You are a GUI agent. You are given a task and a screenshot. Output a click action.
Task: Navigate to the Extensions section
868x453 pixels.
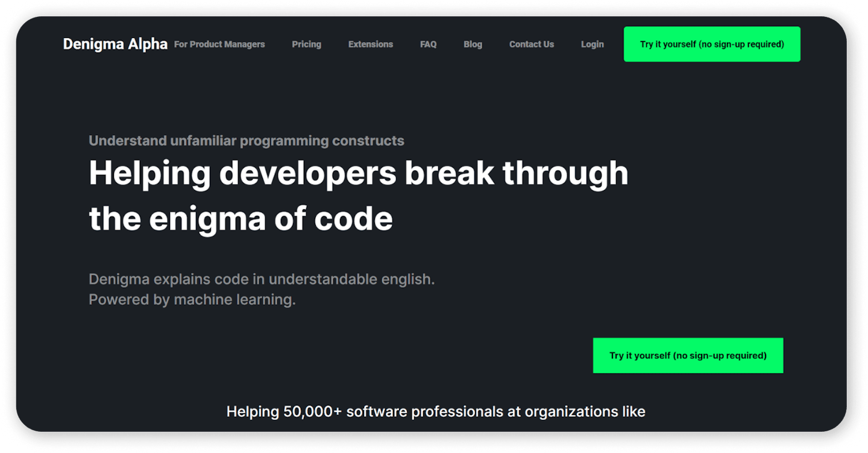pyautogui.click(x=370, y=44)
